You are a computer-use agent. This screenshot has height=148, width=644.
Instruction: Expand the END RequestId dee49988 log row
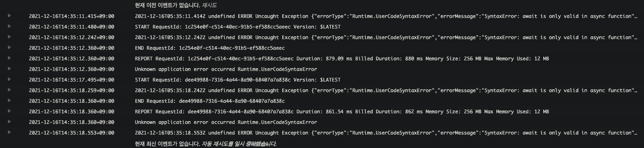pyautogui.click(x=9, y=101)
